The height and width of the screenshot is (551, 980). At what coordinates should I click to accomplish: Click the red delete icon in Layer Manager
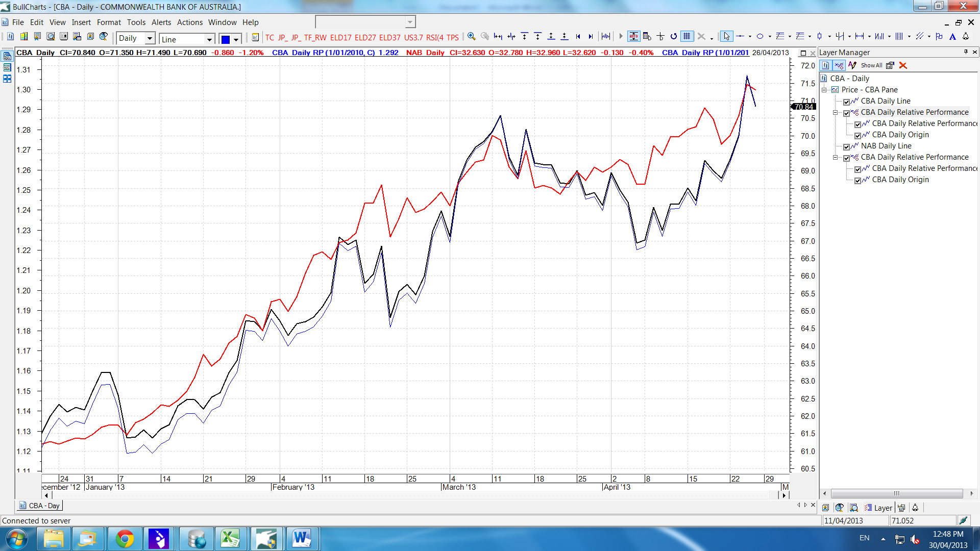(x=903, y=65)
